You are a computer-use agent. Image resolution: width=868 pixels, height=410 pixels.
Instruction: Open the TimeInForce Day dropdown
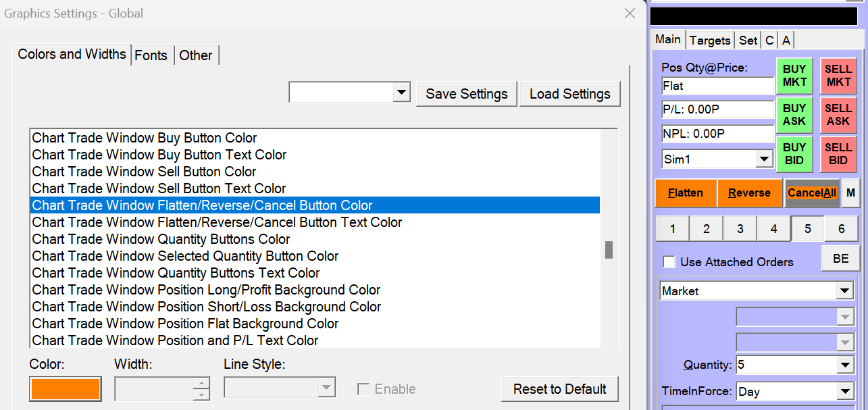(x=844, y=391)
